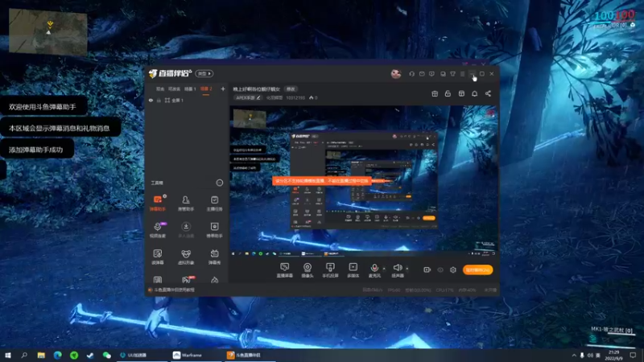The height and width of the screenshot is (362, 644).
Task: Open the skin T-shirt icon in title bar
Action: (452, 74)
